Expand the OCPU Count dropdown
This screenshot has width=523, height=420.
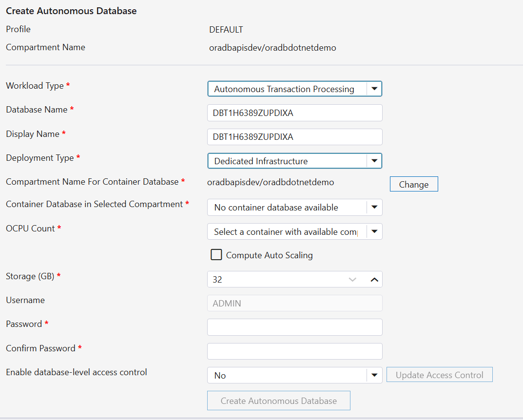[294, 231]
